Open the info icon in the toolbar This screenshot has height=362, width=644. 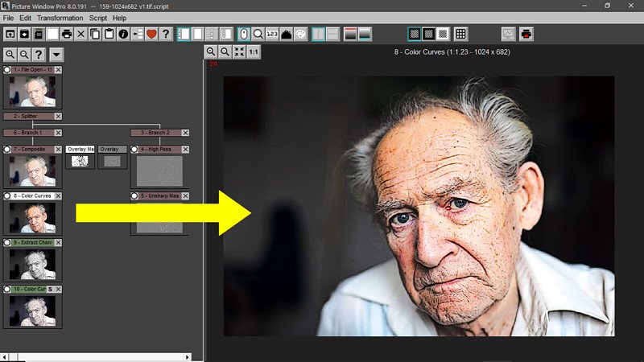pyautogui.click(x=123, y=34)
